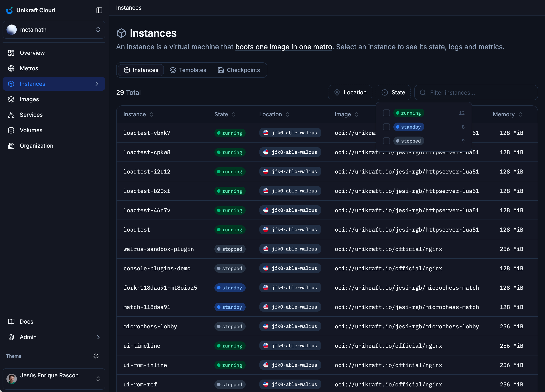Switch to the Instances tab
545x392 pixels.
[141, 70]
